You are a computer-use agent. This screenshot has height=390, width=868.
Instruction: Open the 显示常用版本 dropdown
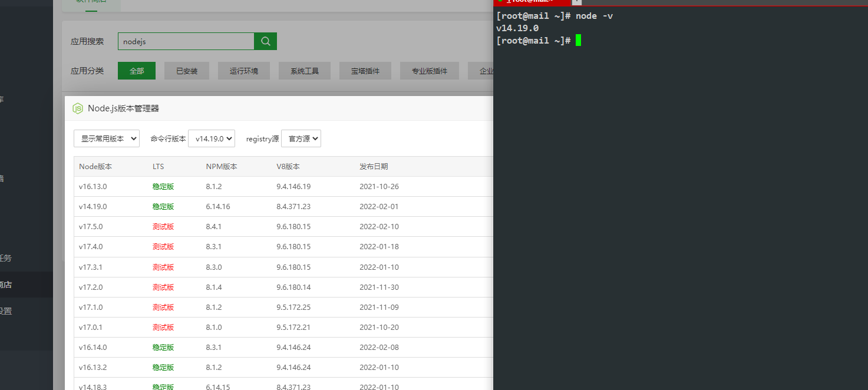click(x=107, y=138)
